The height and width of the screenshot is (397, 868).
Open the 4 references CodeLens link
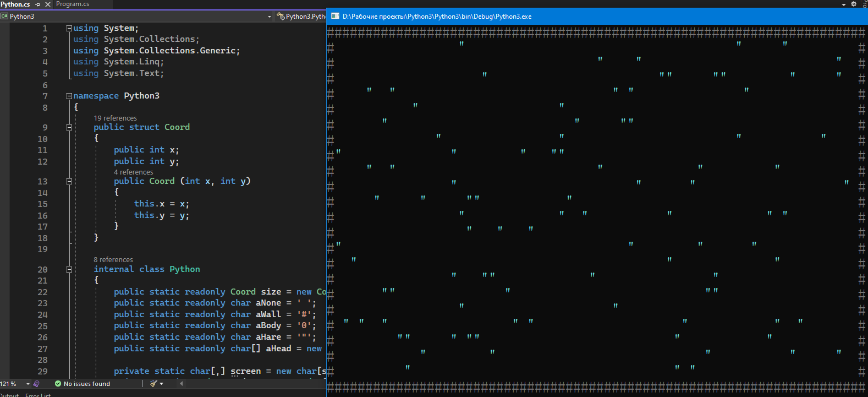(x=134, y=172)
